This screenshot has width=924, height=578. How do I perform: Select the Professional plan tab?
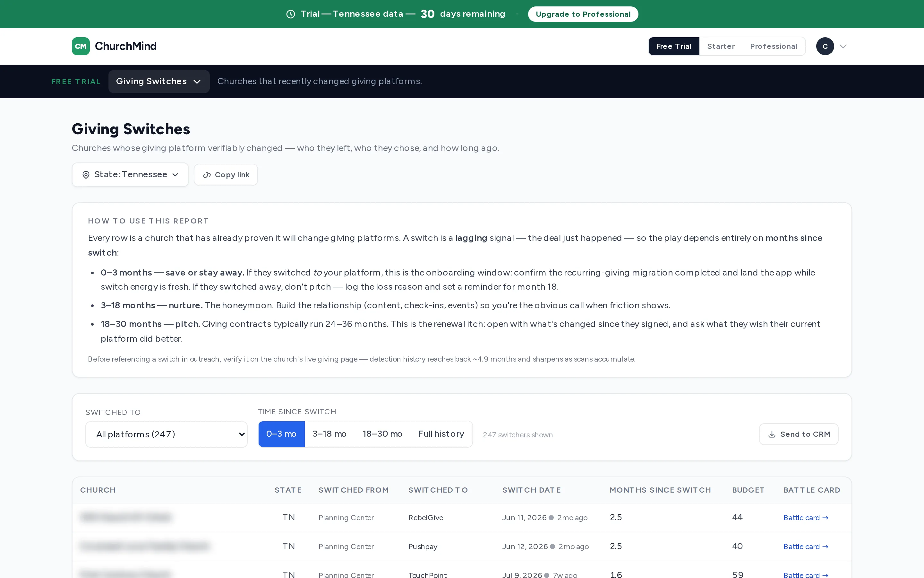click(774, 46)
